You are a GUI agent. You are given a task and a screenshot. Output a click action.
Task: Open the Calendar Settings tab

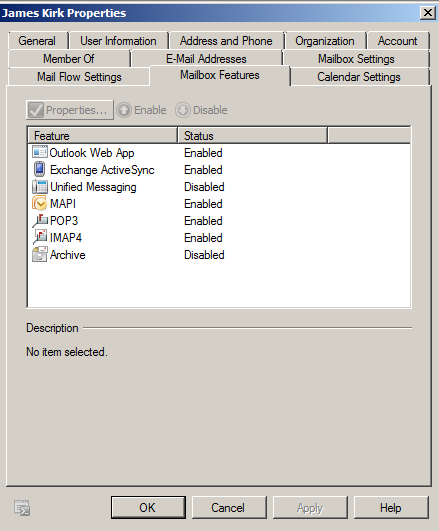point(359,77)
